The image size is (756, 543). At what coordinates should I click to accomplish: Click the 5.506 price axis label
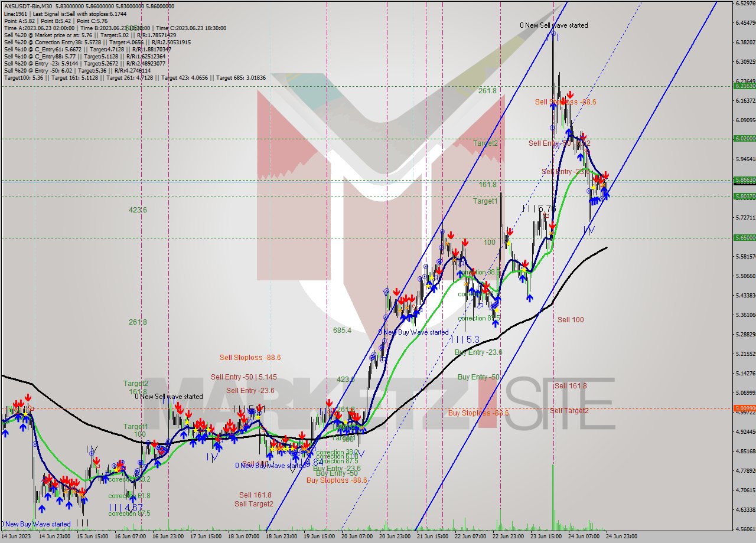click(x=745, y=276)
